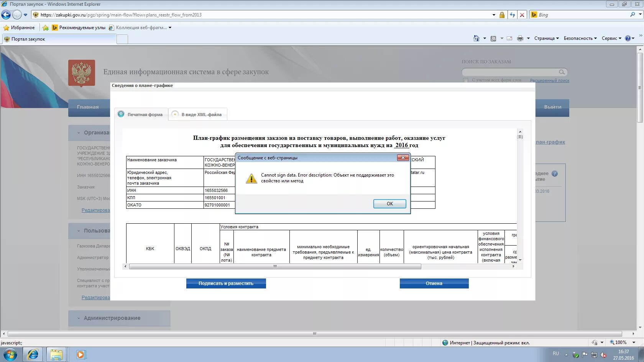Screen dimensions: 644x362
Task: Switch to В виде XML-файла tab
Action: 198,115
